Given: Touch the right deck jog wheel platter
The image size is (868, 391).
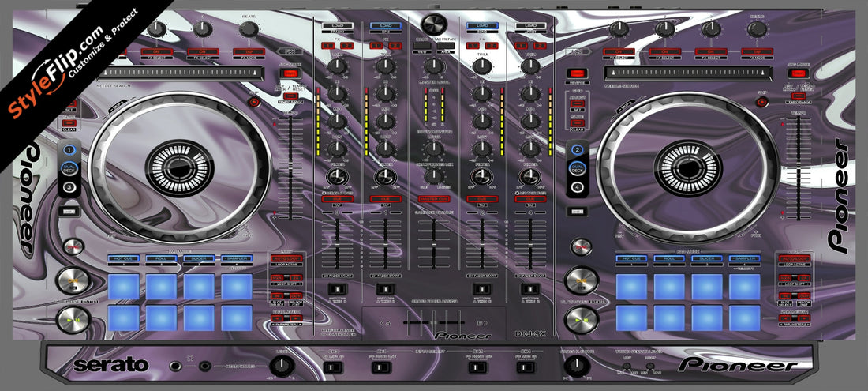Looking at the screenshot, I should [x=688, y=167].
